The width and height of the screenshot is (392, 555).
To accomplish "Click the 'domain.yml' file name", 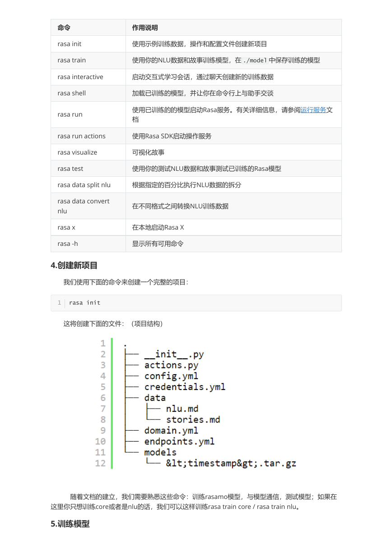I will click(x=171, y=430).
